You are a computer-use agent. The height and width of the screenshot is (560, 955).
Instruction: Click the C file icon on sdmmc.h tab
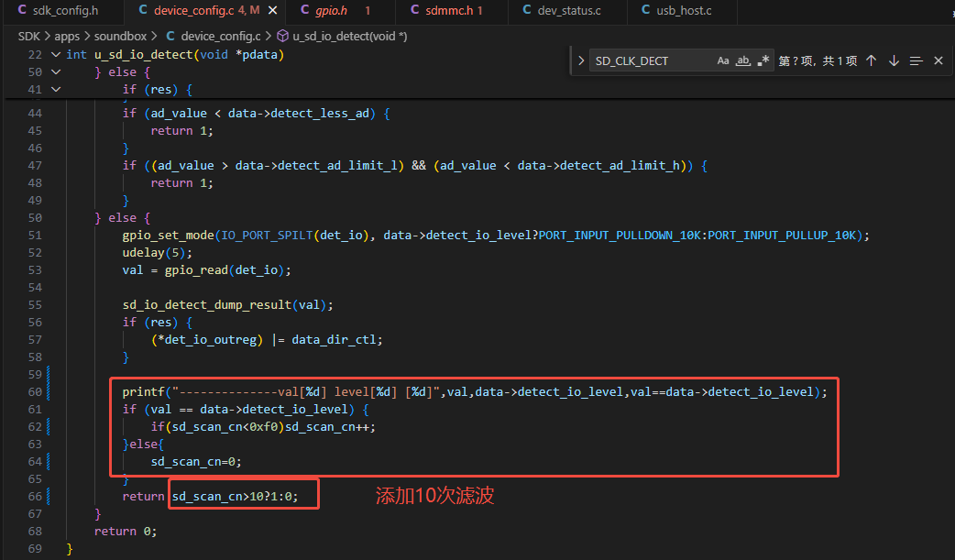(x=415, y=10)
